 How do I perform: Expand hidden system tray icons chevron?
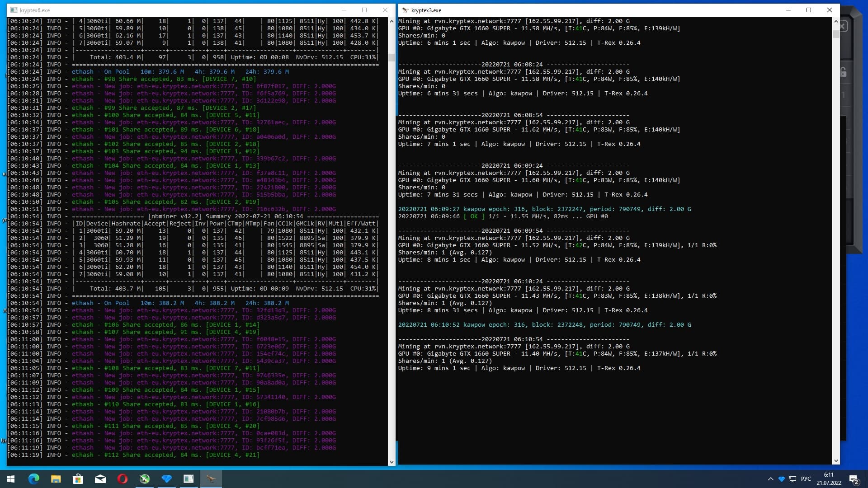[770, 479]
